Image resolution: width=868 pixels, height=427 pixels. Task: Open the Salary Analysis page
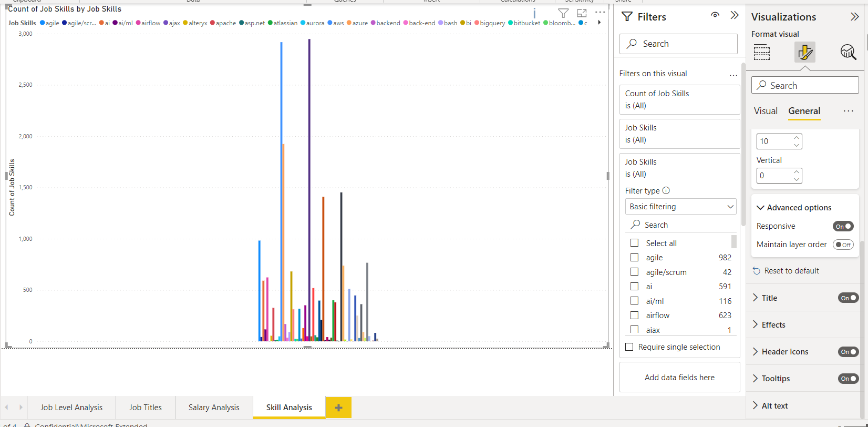pyautogui.click(x=214, y=408)
